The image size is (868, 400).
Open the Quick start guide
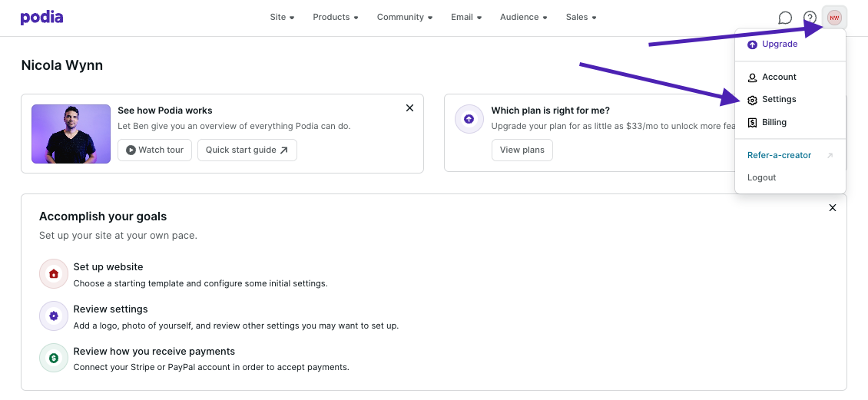pyautogui.click(x=247, y=150)
